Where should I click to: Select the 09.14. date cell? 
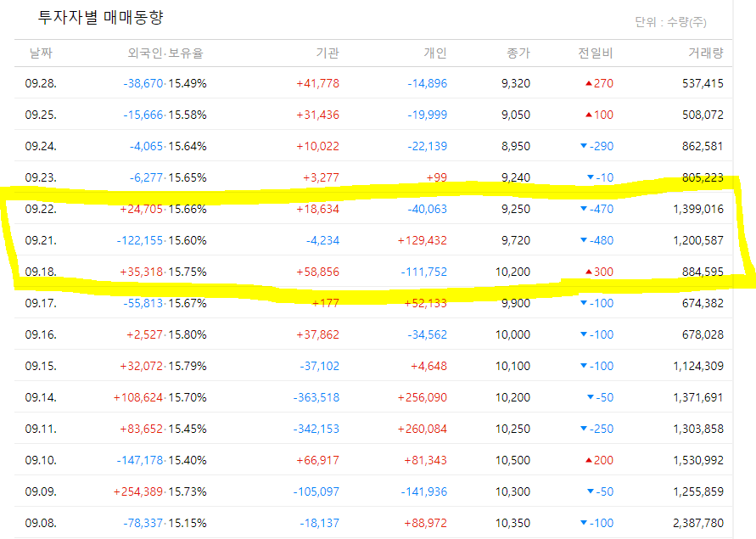(x=41, y=397)
